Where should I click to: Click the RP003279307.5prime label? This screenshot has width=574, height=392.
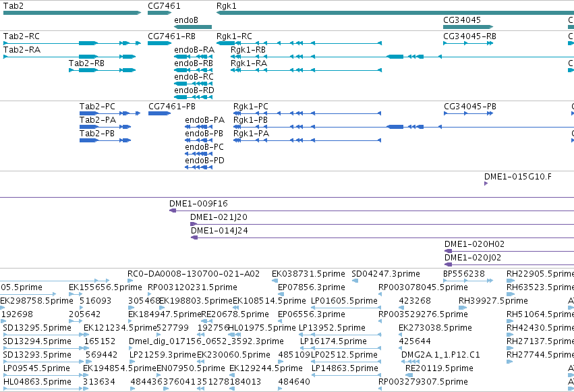click(x=423, y=382)
